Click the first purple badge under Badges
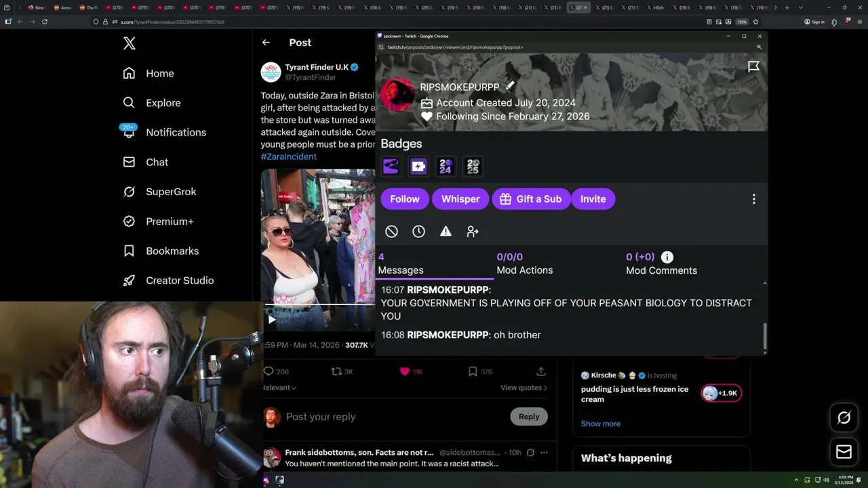The width and height of the screenshot is (868, 488). click(391, 166)
